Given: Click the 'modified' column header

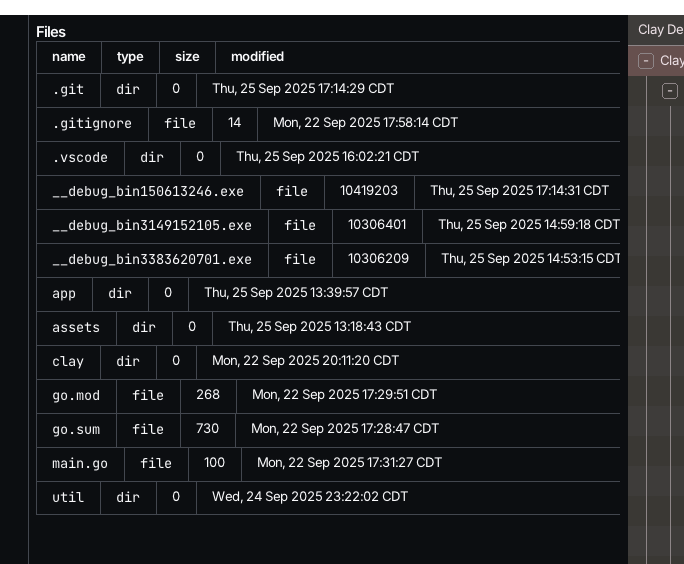Looking at the screenshot, I should tap(257, 57).
